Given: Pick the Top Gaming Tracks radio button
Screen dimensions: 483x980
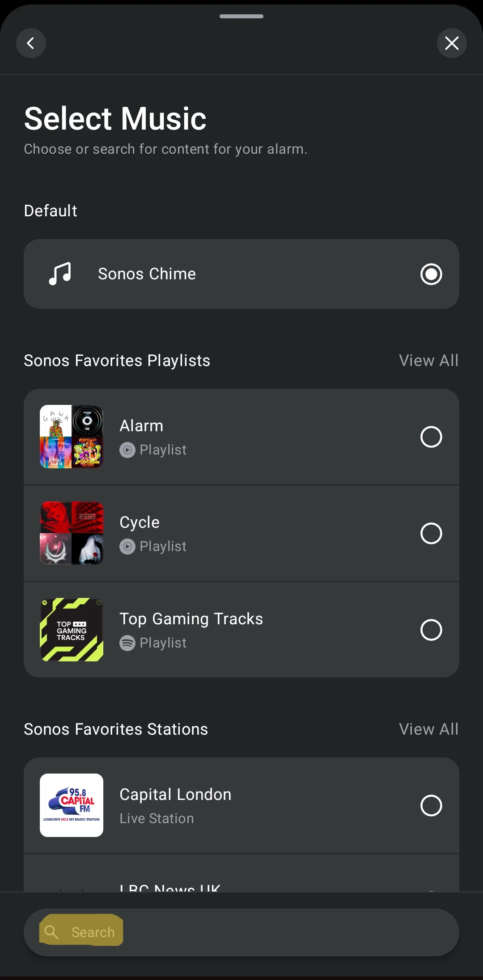Looking at the screenshot, I should (431, 630).
